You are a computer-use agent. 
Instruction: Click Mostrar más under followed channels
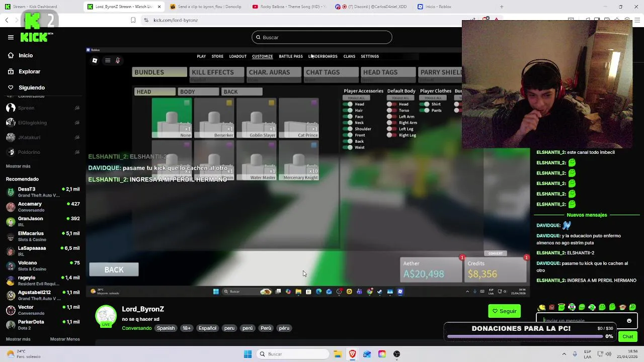pyautogui.click(x=18, y=166)
